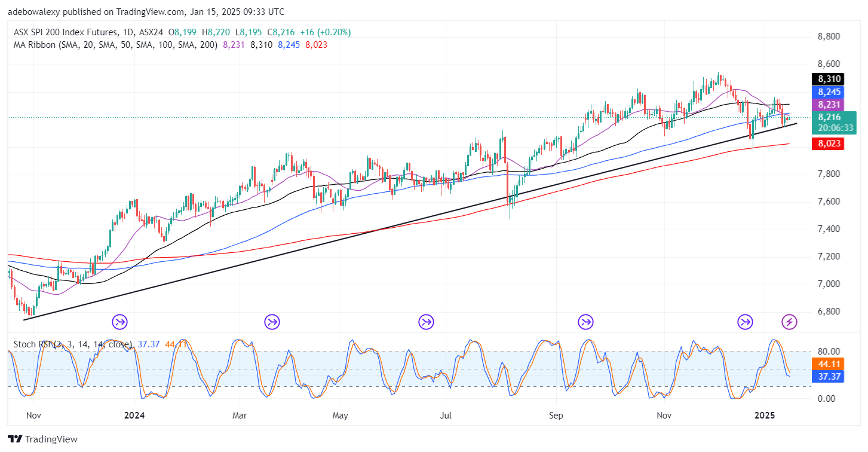Click the MA Ribbon indicator legend
Viewport: 868px width, 452px height.
coord(116,45)
